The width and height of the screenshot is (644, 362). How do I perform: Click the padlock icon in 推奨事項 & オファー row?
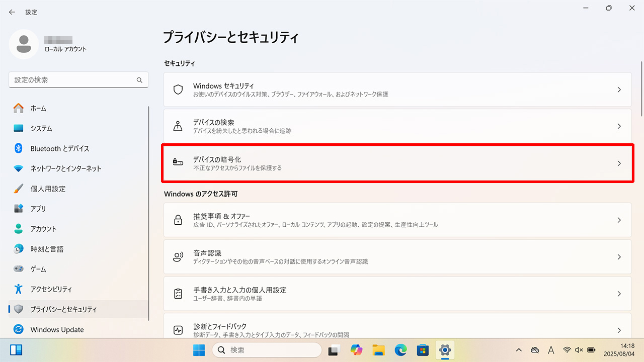pyautogui.click(x=178, y=220)
